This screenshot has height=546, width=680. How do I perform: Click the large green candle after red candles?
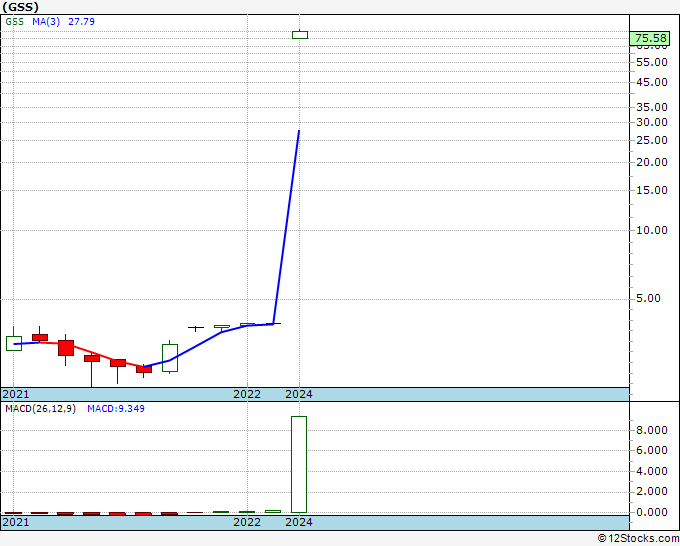(x=170, y=358)
